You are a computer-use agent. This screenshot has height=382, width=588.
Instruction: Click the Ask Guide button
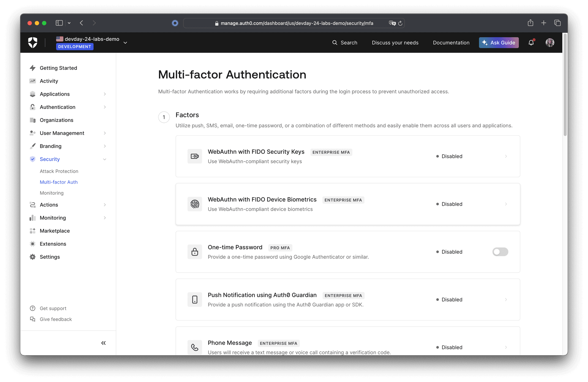pos(499,43)
